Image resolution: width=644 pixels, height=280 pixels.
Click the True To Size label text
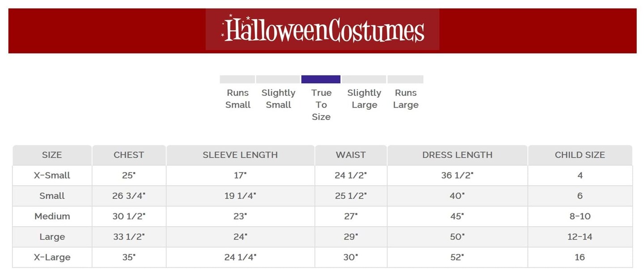(x=321, y=105)
